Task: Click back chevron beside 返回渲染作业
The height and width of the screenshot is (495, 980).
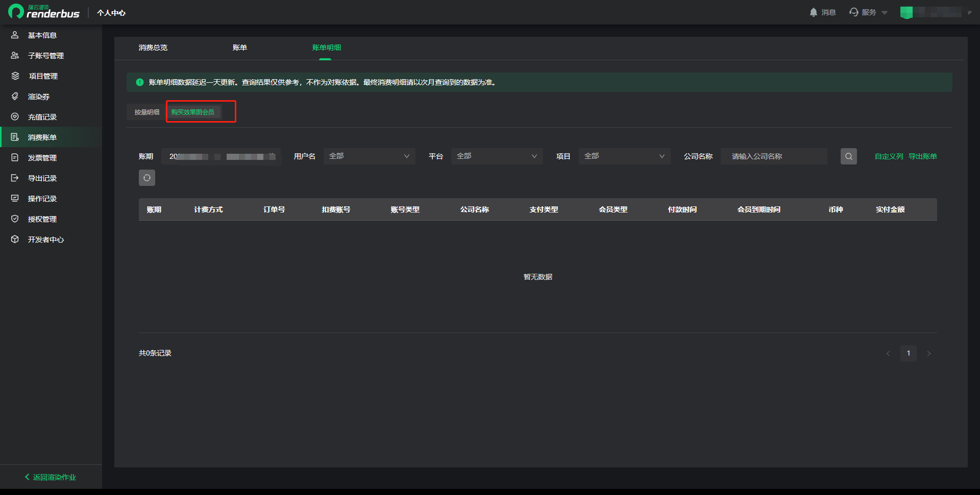Action: tap(27, 477)
